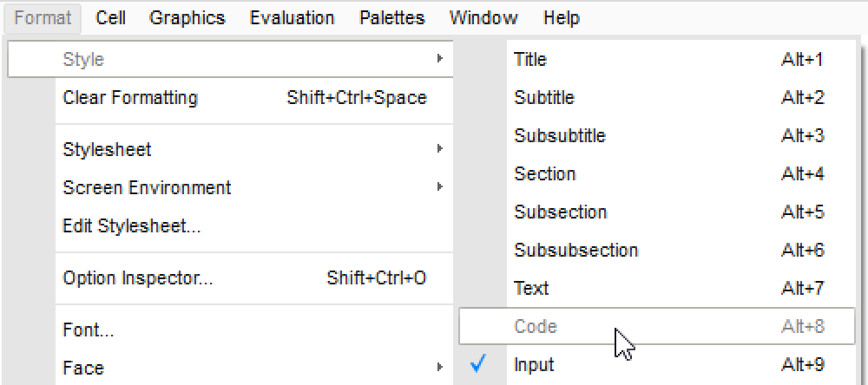Viewport: 868px width, 385px height.
Task: Choose the Section cell style
Action: point(545,173)
